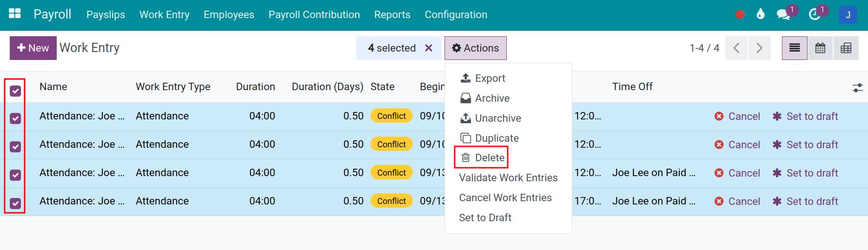868x250 pixels.
Task: Select Set to Draft in Actions menu
Action: pos(485,217)
